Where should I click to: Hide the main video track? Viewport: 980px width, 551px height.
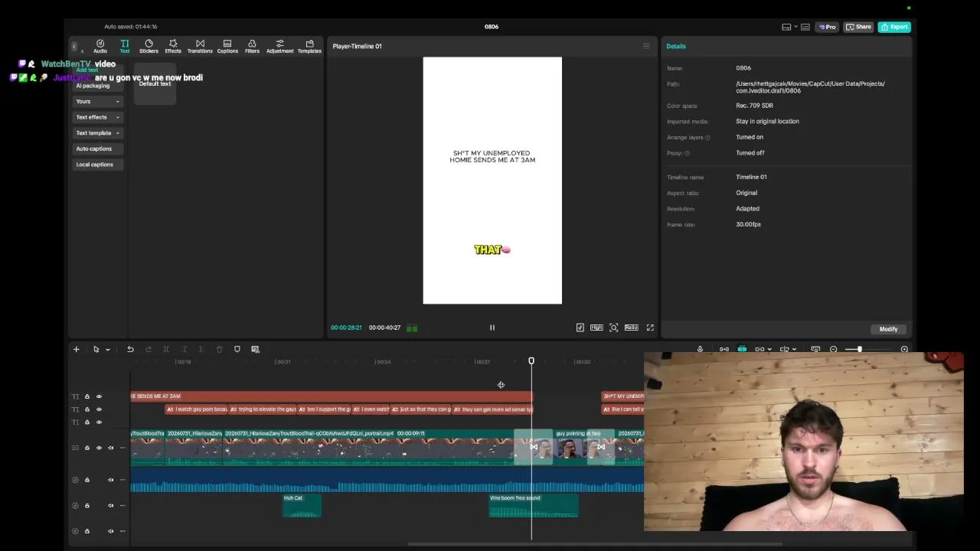coord(99,448)
